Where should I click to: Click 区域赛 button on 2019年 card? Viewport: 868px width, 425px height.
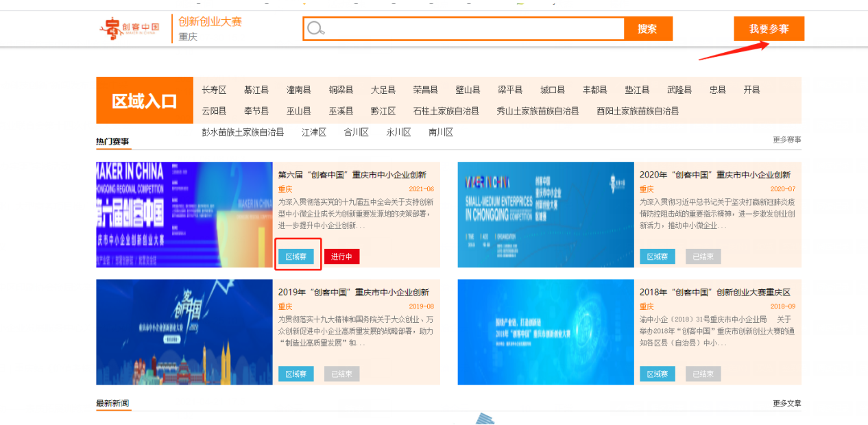click(x=296, y=374)
